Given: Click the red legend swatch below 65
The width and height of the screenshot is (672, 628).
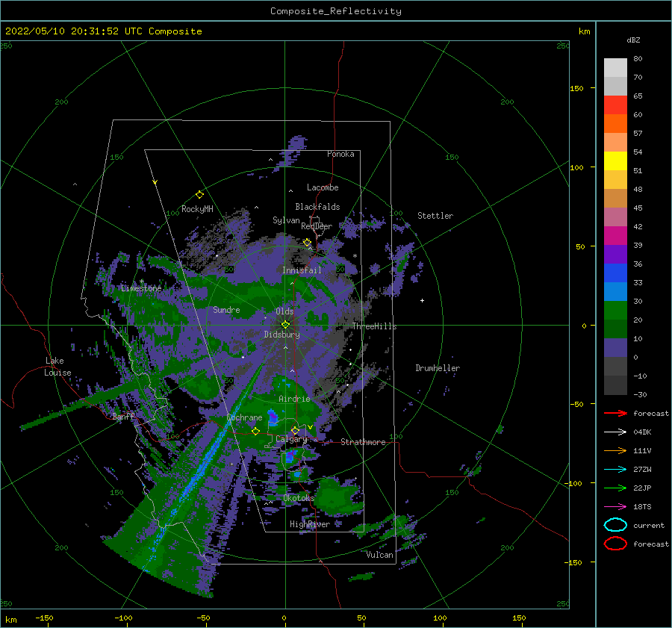Looking at the screenshot, I should tap(615, 105).
